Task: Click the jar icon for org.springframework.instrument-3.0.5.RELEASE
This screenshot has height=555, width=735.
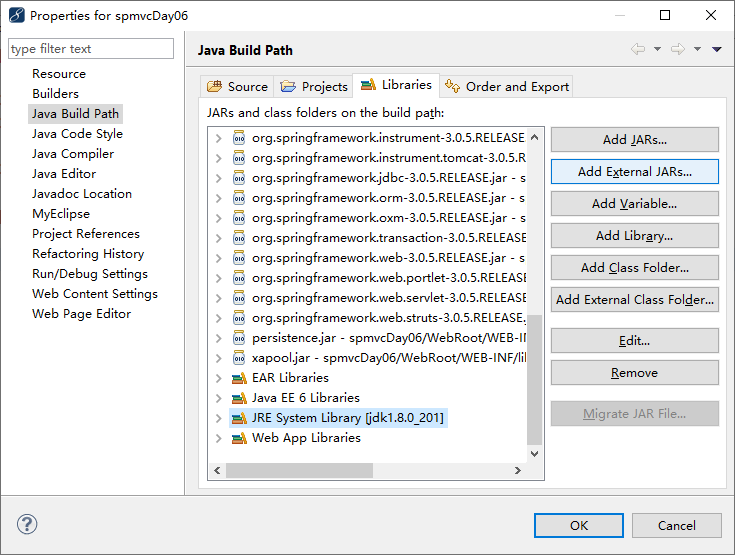Action: click(239, 138)
